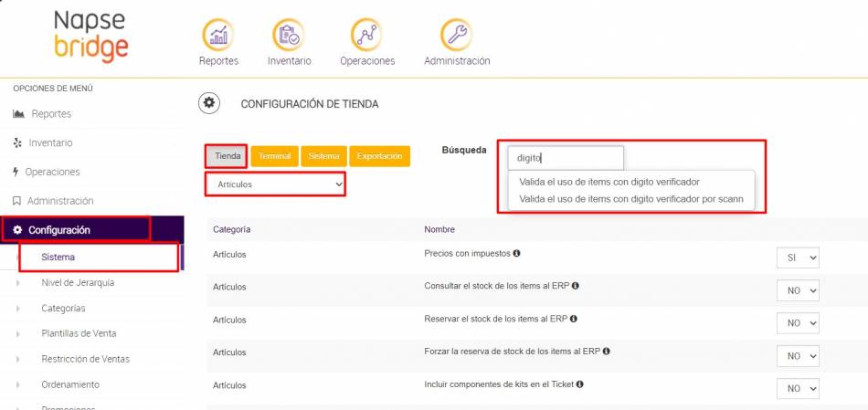Click info icon next to Precios con impuestos
868x410 pixels.
pyautogui.click(x=517, y=253)
